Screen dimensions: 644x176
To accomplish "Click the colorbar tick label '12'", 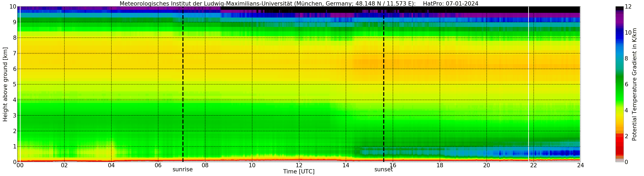I will pos(628,7).
